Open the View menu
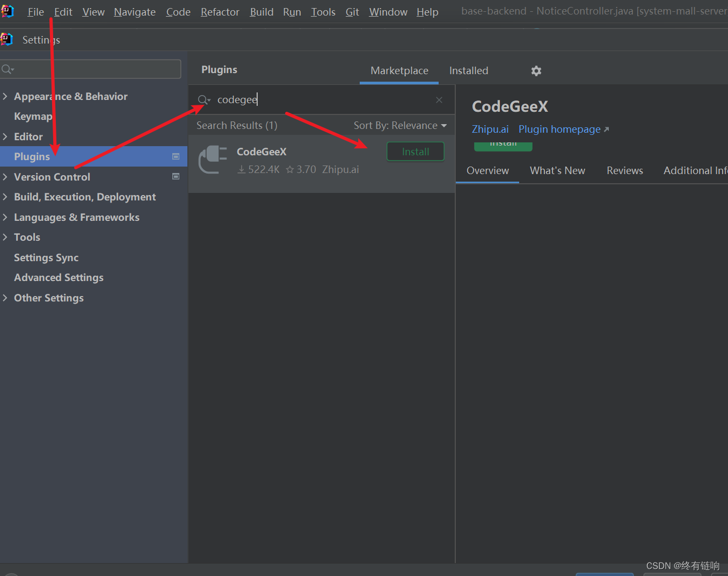 click(93, 12)
